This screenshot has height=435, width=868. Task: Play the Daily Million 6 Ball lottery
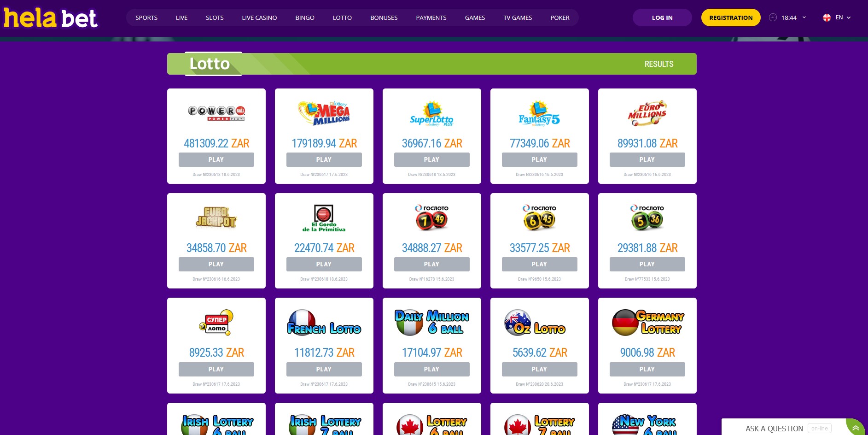pos(432,369)
